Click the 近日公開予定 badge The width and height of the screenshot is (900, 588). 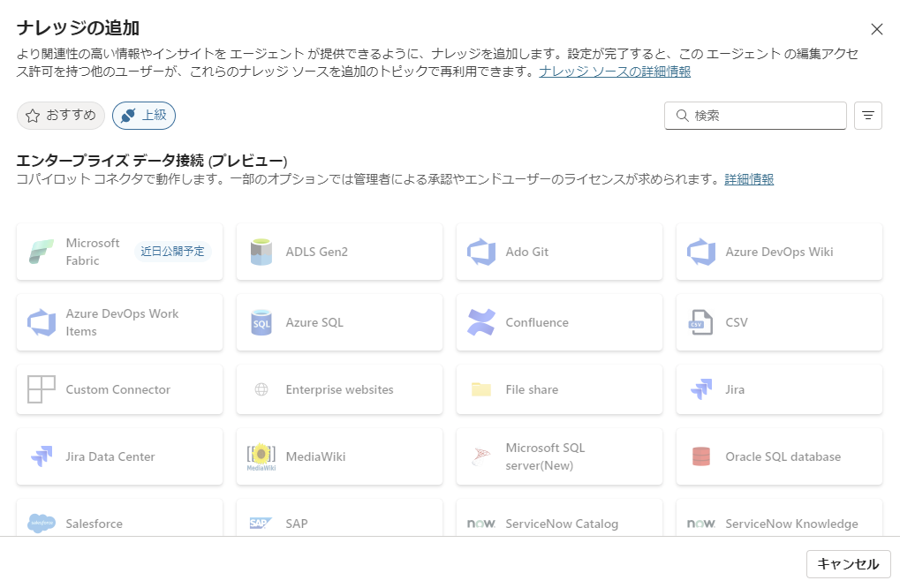point(173,252)
